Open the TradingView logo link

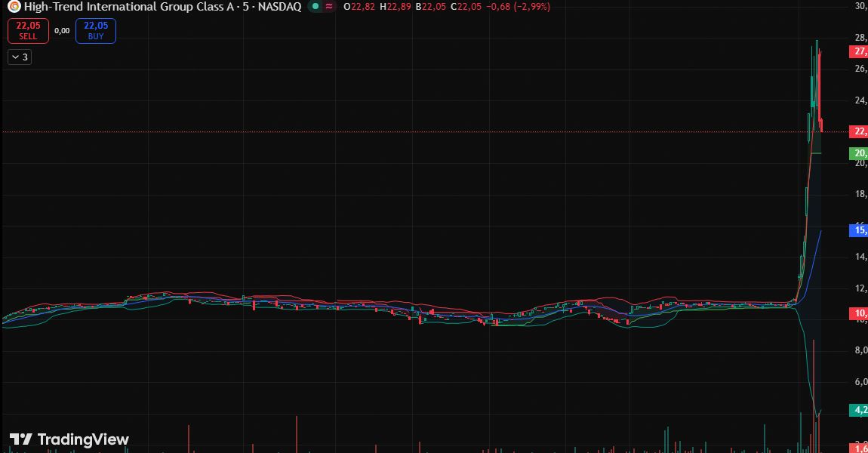tap(69, 439)
